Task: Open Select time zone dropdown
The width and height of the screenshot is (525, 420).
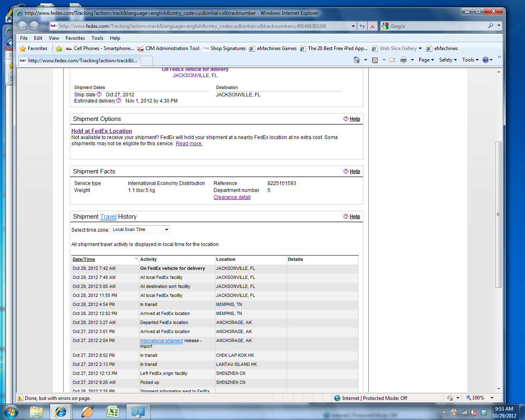Action: click(x=140, y=229)
